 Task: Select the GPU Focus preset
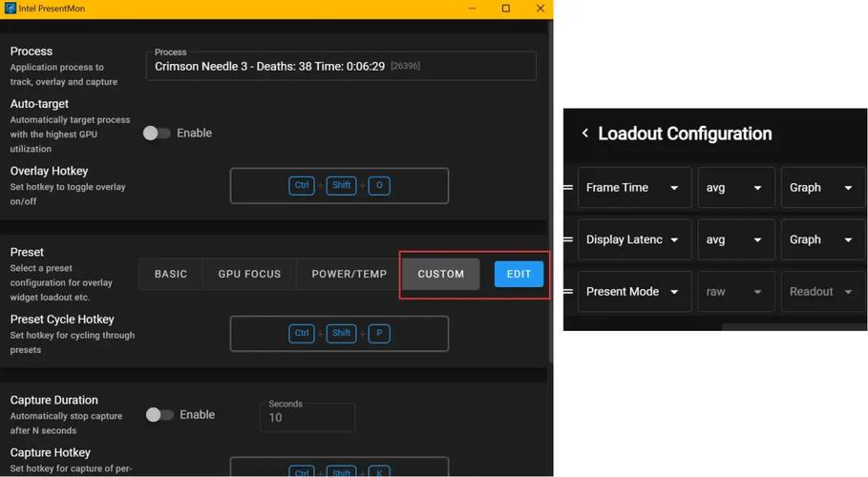[x=249, y=274]
